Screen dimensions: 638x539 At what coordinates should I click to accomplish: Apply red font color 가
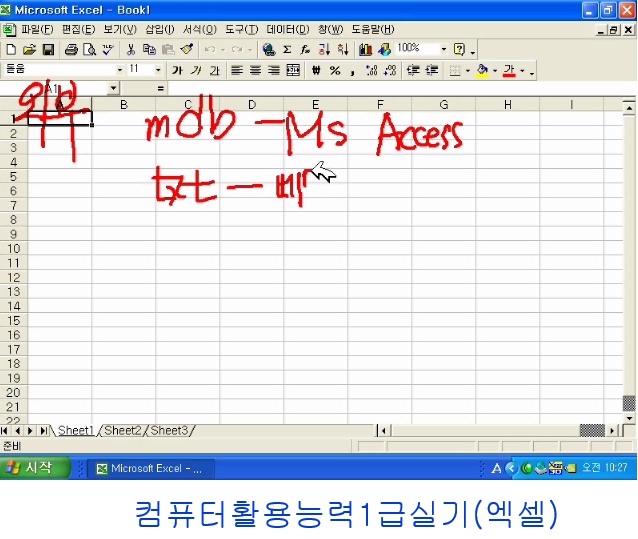509,71
